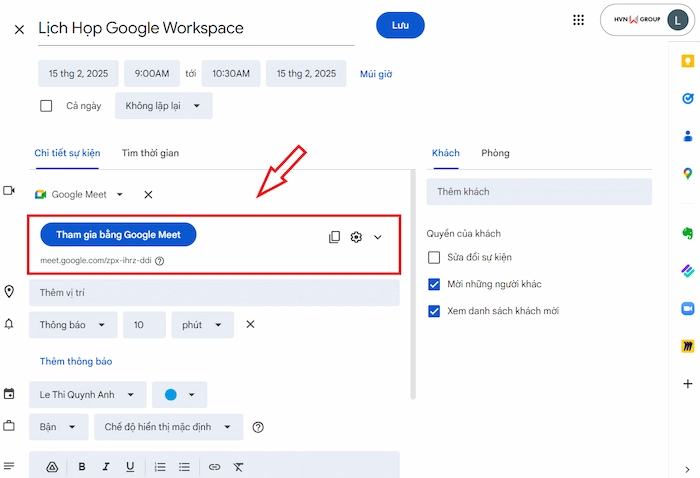Enable the 'Cả ngày' all-day checkbox

(x=46, y=106)
